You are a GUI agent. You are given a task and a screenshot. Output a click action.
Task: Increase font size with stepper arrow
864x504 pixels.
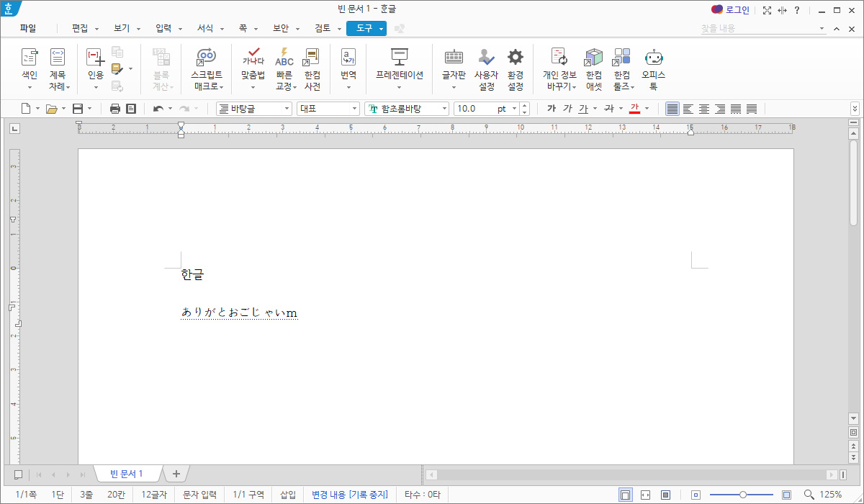524,106
